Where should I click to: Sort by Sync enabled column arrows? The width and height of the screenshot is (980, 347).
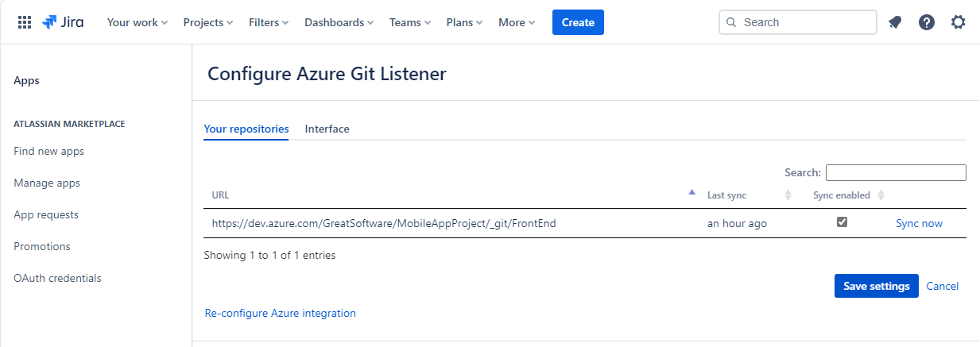point(881,195)
